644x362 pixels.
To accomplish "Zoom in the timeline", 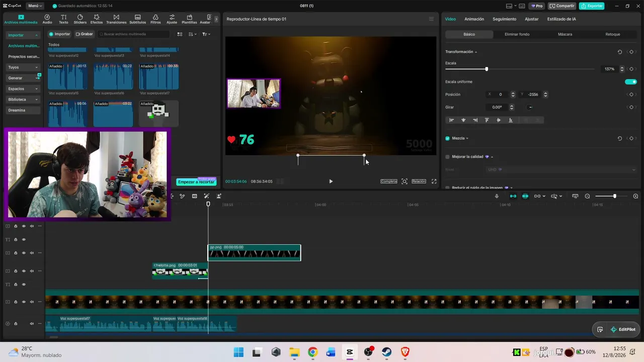I will [635, 196].
